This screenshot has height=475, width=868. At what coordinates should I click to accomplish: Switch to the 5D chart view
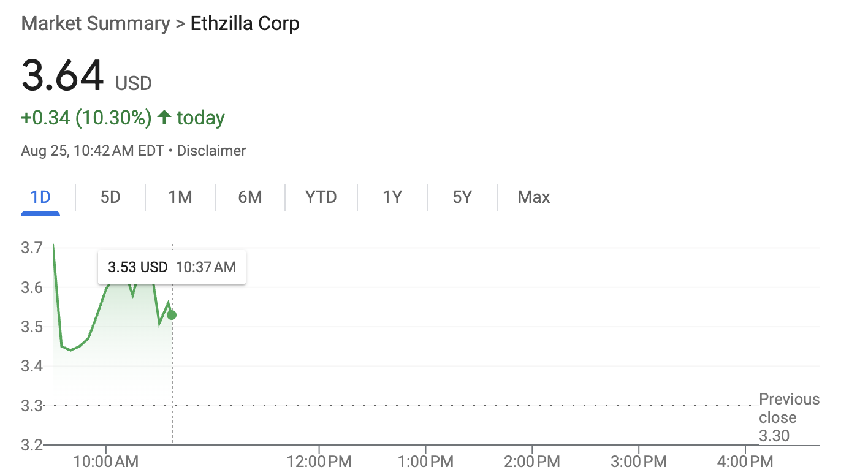[110, 197]
